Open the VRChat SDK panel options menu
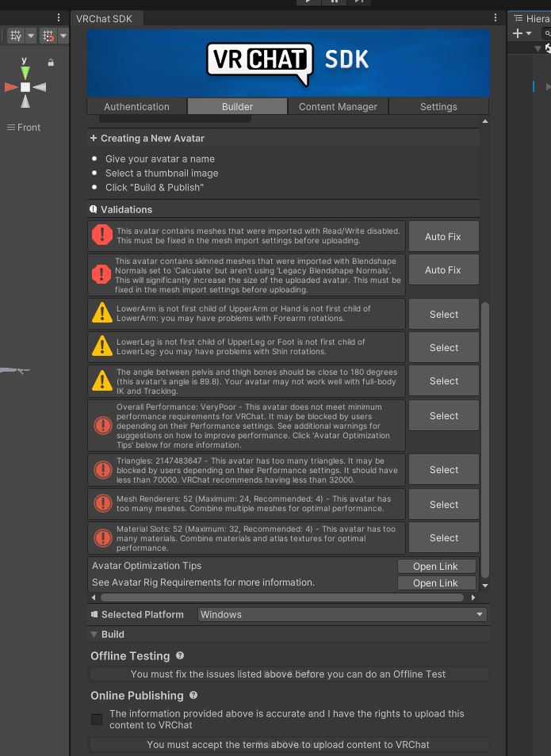 [496, 17]
